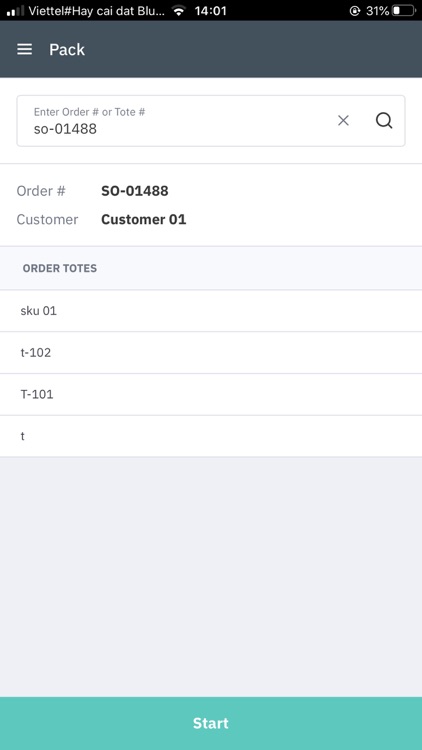Screen dimensions: 422x750
Task: Focus the Enter Order # or Tote # field
Action: [x=177, y=121]
